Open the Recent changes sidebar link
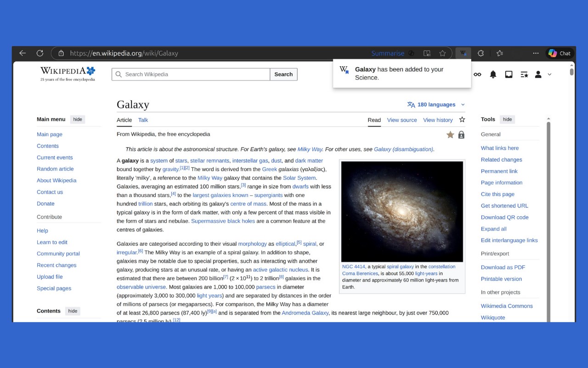588x368 pixels. 57,265
